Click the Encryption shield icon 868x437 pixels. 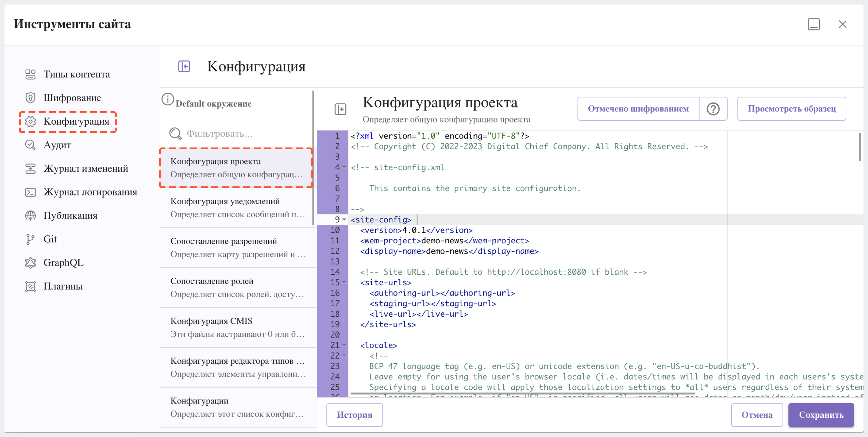(x=30, y=98)
